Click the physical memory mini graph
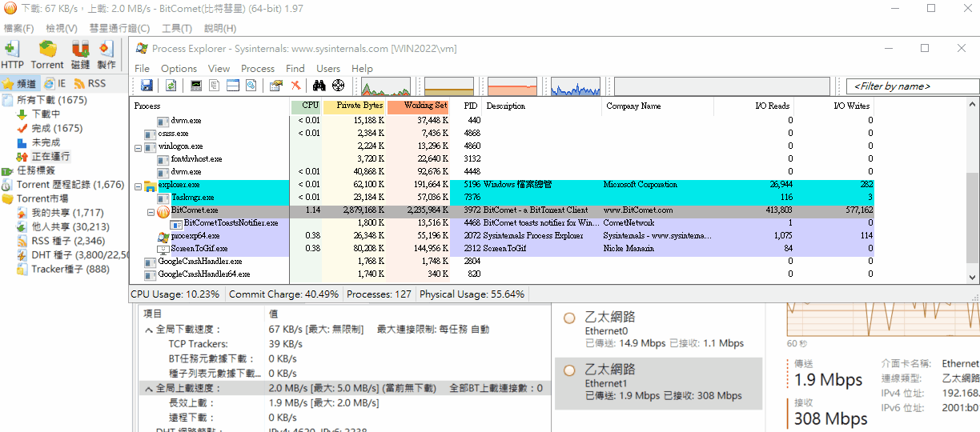This screenshot has width=980, height=432. click(512, 86)
